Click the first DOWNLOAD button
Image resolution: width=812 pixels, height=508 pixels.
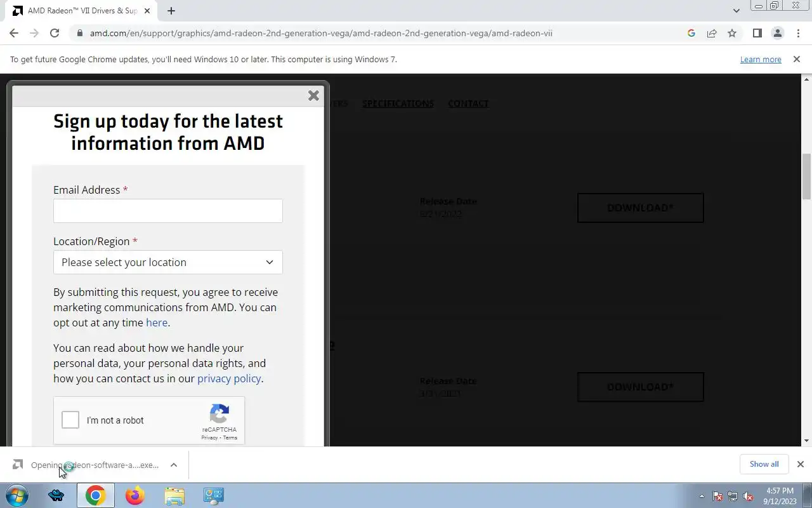click(640, 208)
